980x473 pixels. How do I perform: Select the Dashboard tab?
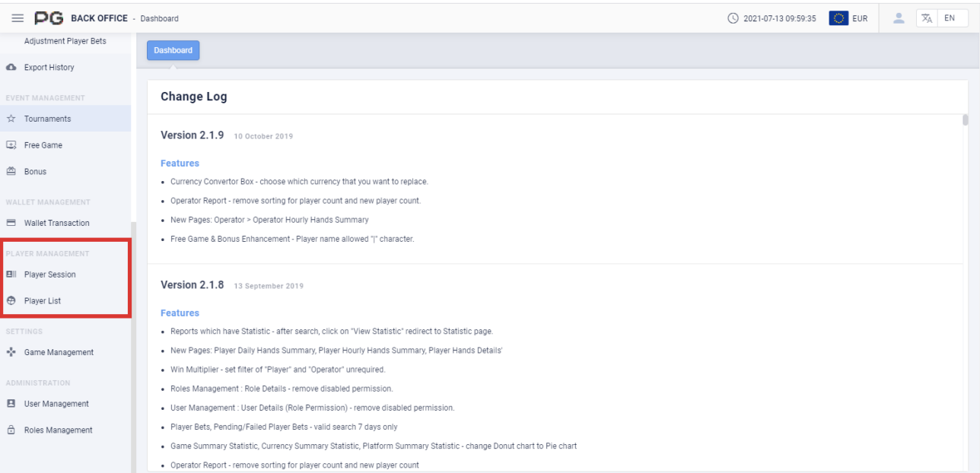pos(173,50)
